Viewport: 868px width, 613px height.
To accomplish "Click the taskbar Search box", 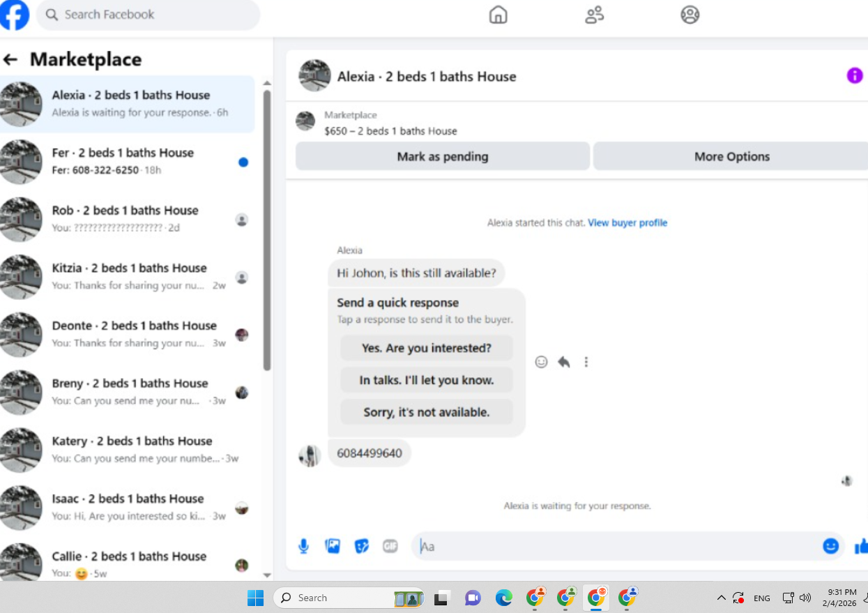I will (349, 598).
